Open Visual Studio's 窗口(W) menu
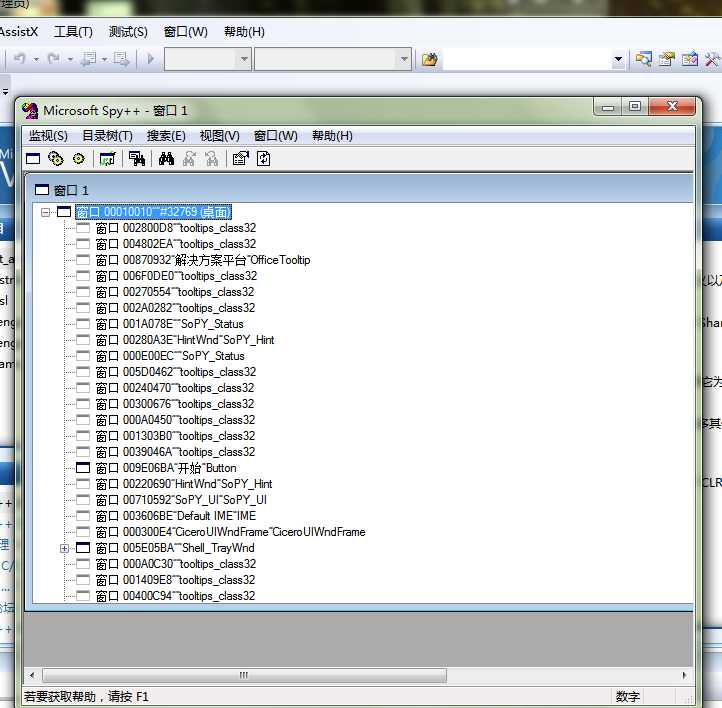 click(186, 32)
